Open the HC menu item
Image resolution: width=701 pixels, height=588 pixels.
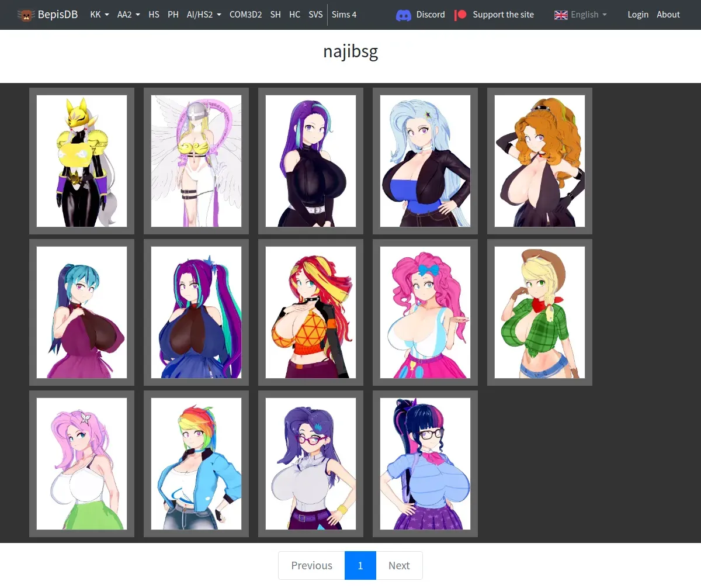point(294,15)
